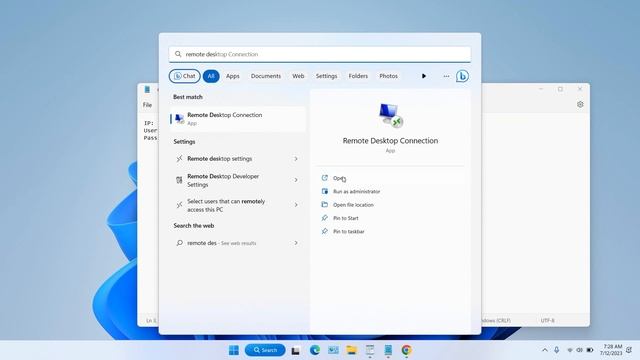Click the taskbar Search button
Screen dimensions: 640x360
[x=265, y=350]
